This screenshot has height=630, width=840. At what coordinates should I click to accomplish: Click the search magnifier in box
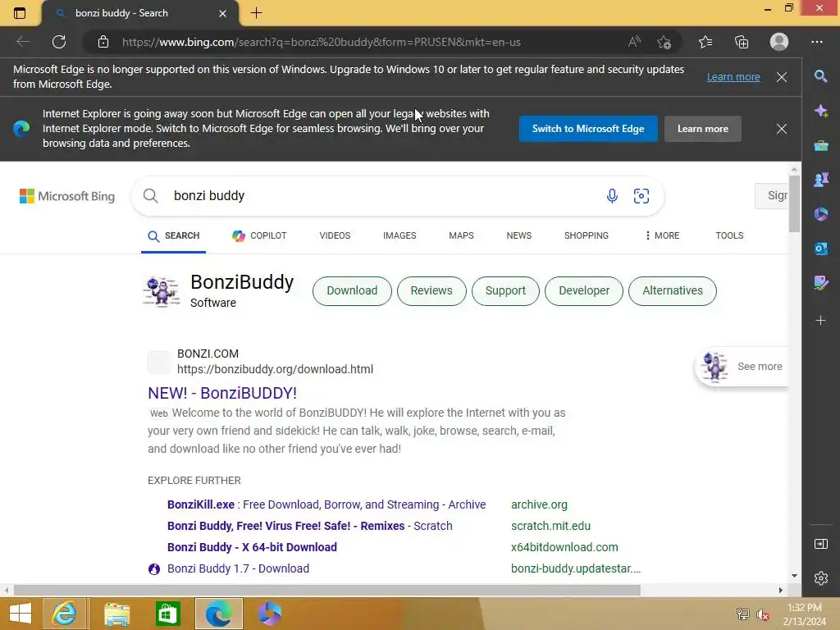(151, 195)
